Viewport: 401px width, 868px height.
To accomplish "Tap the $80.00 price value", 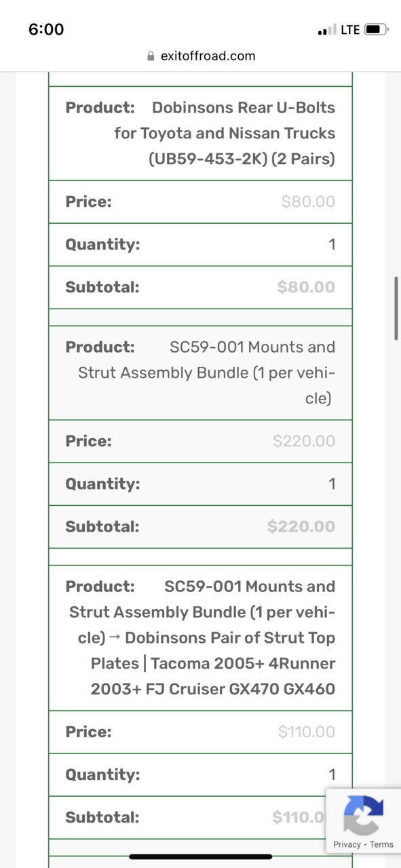I will 308,202.
